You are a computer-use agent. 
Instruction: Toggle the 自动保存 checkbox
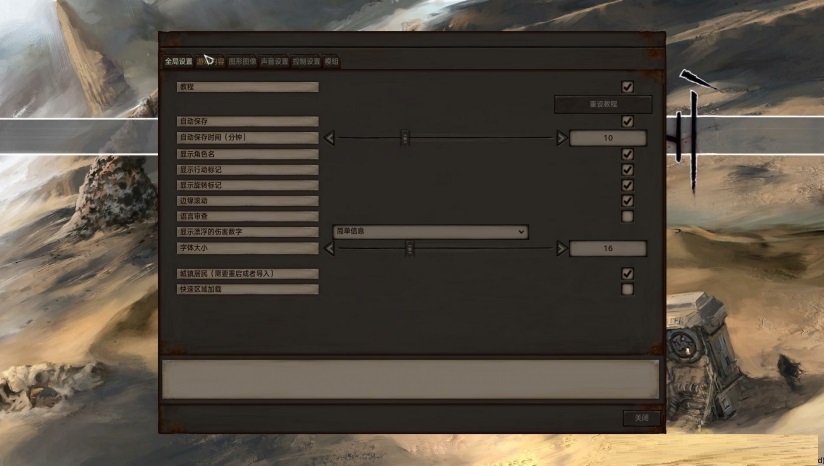pyautogui.click(x=627, y=121)
